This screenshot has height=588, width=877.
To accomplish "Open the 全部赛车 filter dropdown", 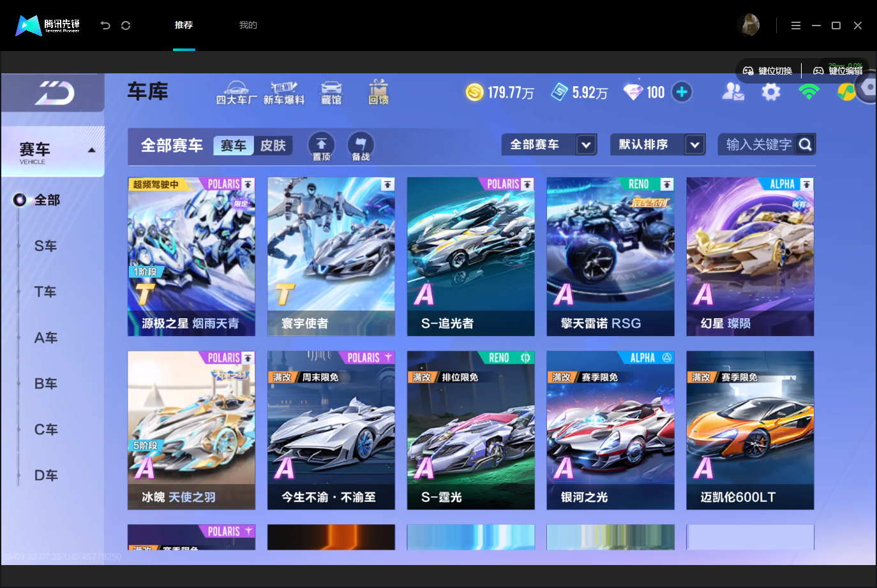I will point(550,145).
